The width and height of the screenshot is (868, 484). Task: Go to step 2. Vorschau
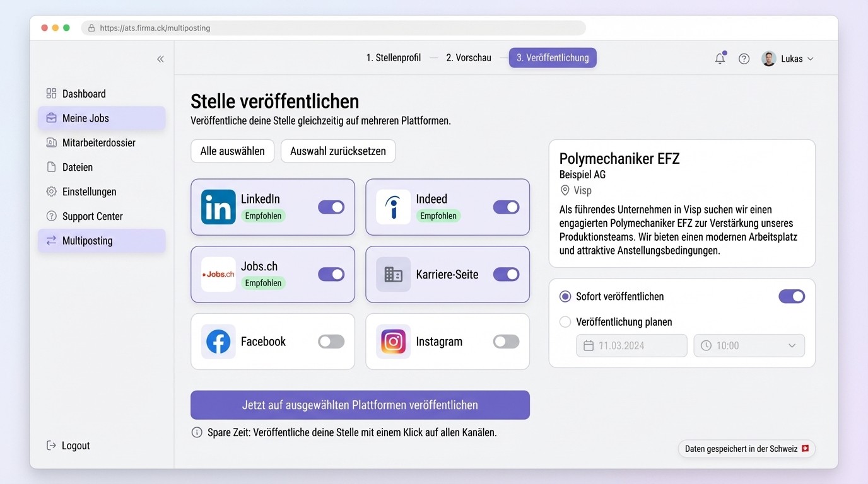coord(469,57)
